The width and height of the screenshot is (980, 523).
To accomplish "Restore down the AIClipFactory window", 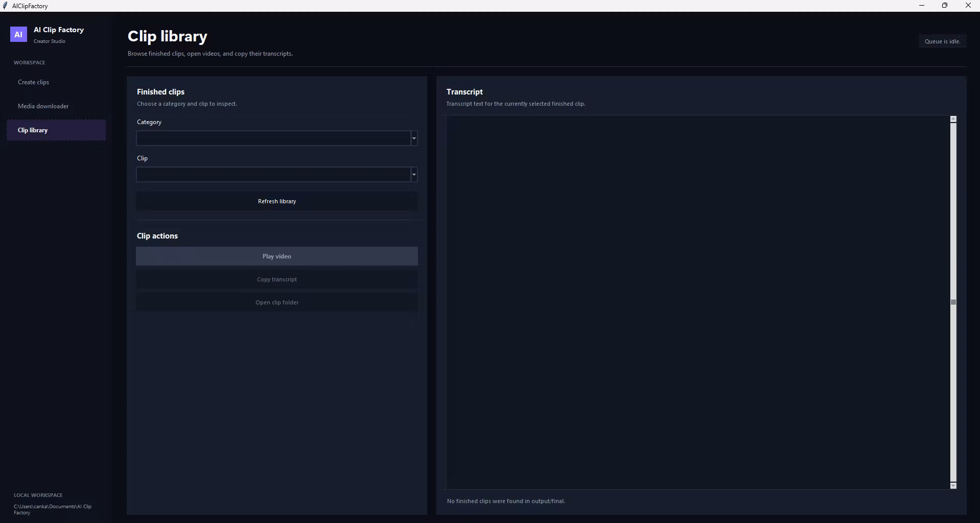I will 945,6.
